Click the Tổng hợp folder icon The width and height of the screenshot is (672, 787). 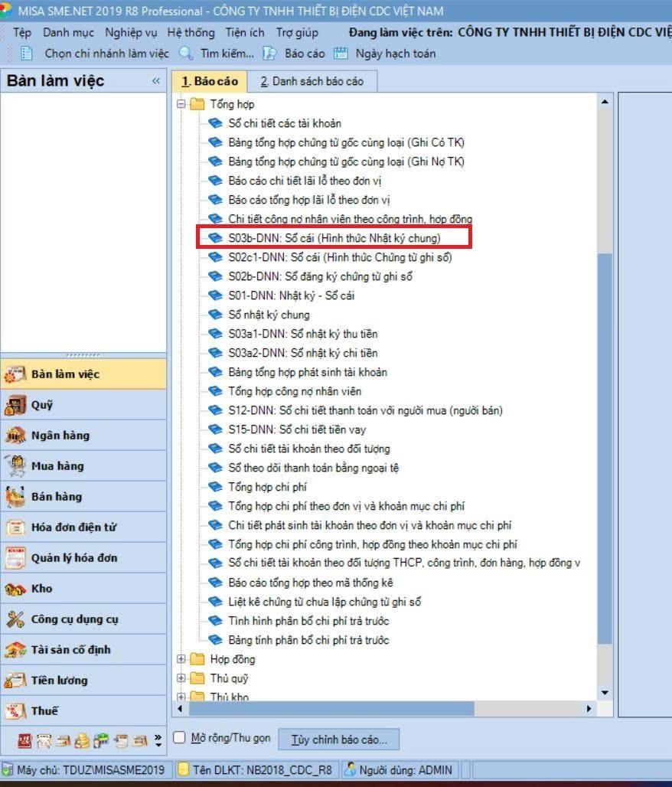pyautogui.click(x=197, y=104)
